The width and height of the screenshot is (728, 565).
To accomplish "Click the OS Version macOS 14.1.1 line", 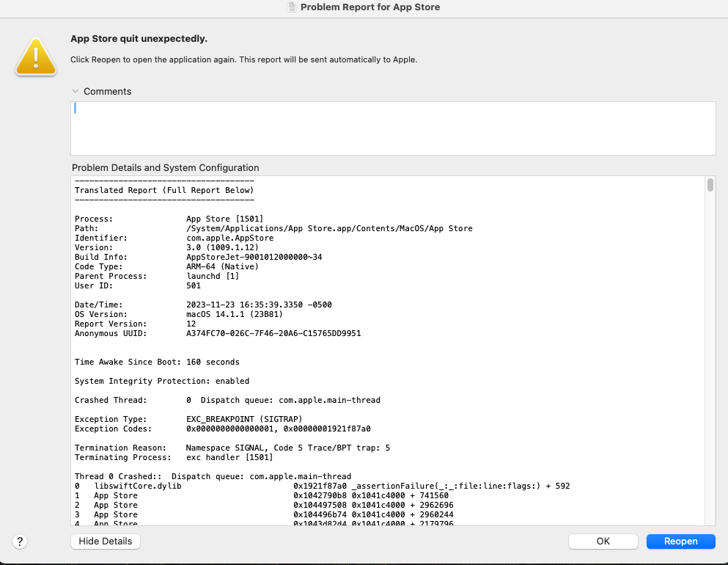I will (x=179, y=314).
